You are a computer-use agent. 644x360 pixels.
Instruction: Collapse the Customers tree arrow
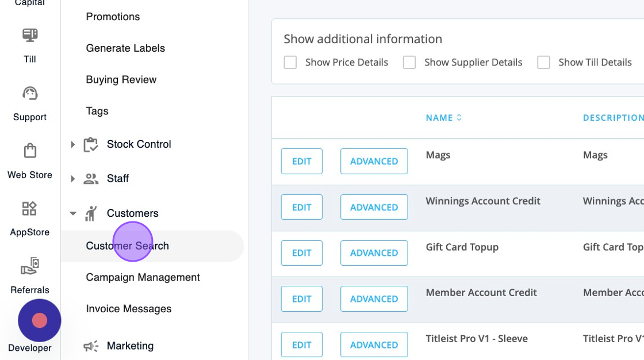72,213
